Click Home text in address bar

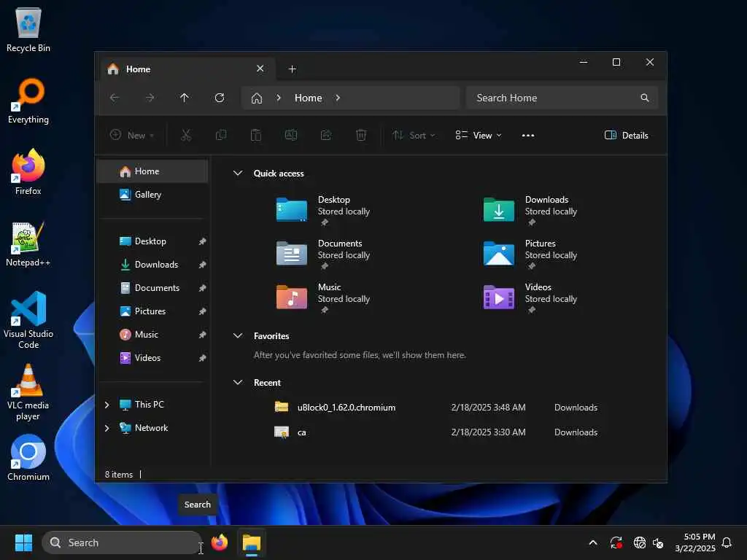(x=309, y=98)
